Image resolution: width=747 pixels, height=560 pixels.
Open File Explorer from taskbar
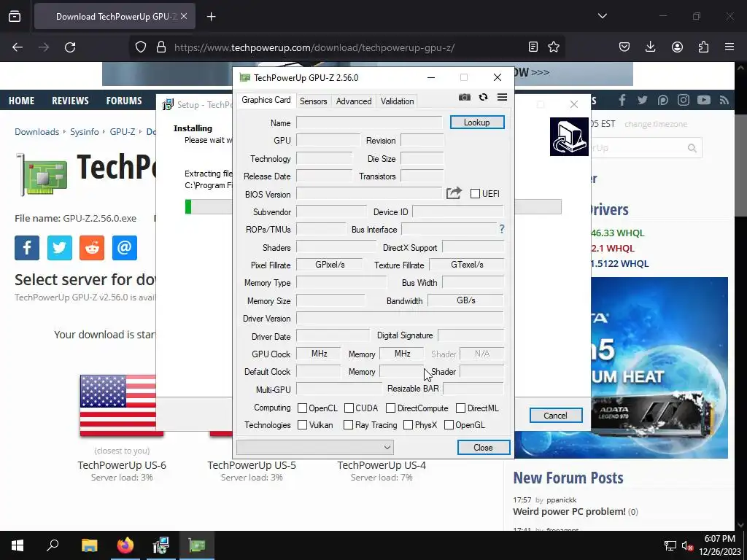(x=89, y=545)
